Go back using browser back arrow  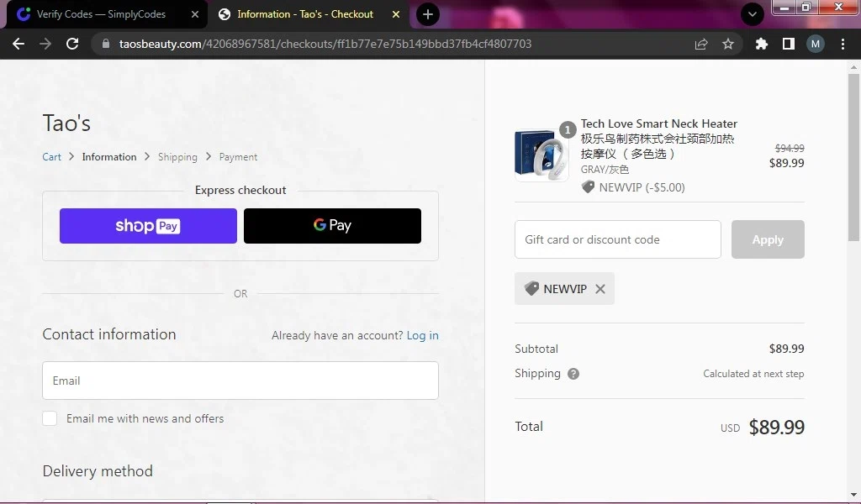pyautogui.click(x=18, y=44)
